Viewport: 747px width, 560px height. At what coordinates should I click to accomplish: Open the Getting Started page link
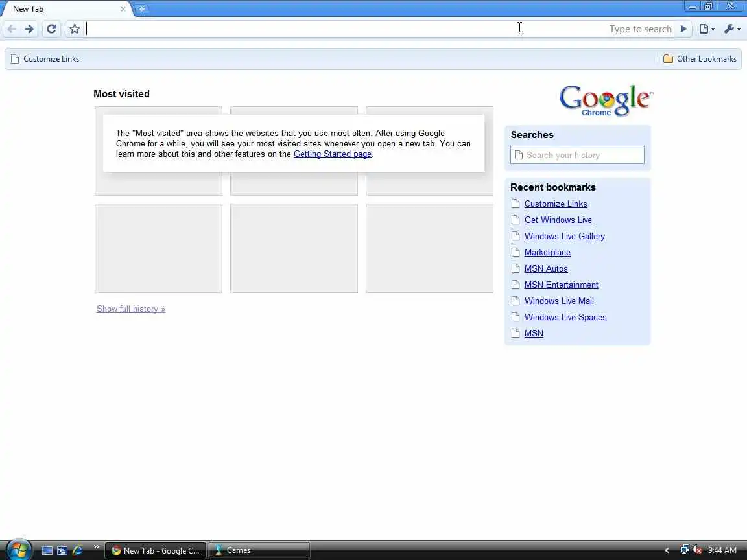click(x=333, y=154)
